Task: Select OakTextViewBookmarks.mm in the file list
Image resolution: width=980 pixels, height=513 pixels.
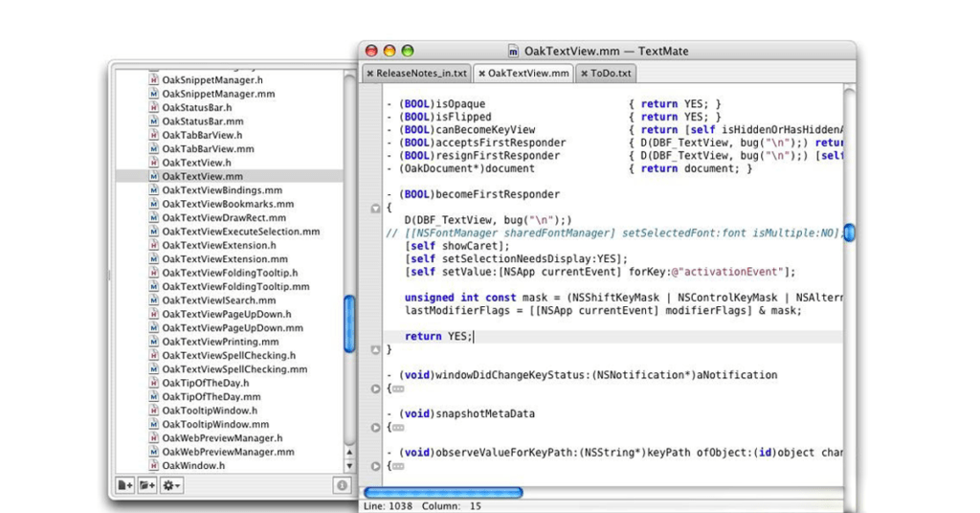Action: tap(229, 204)
